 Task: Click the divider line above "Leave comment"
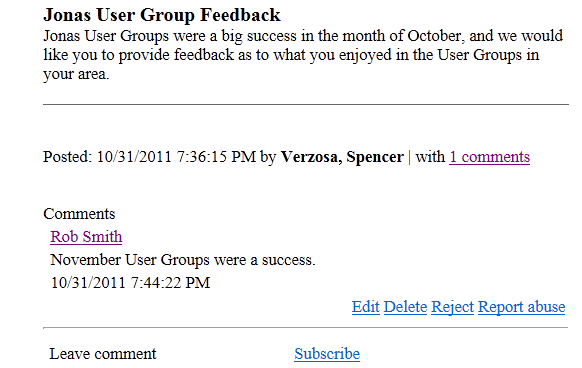coord(305,328)
